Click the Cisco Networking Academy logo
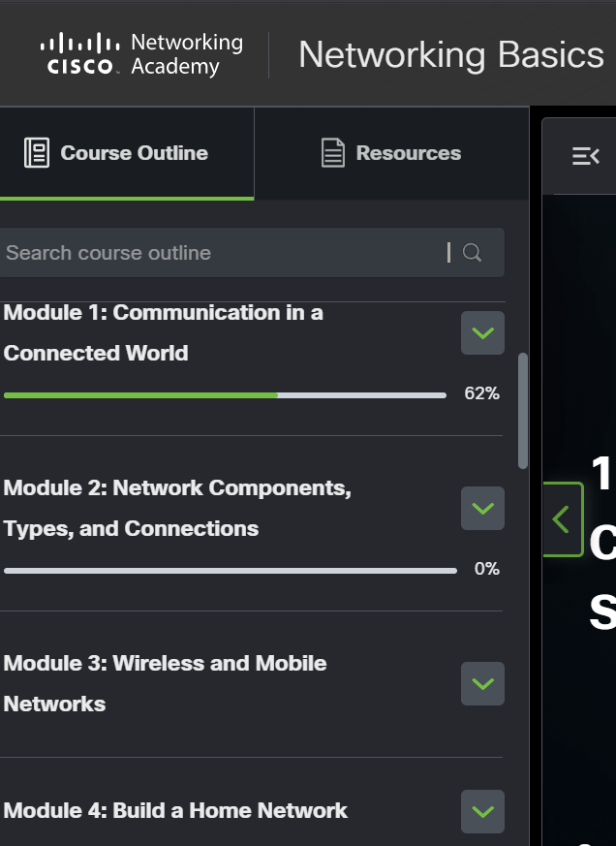 point(141,54)
